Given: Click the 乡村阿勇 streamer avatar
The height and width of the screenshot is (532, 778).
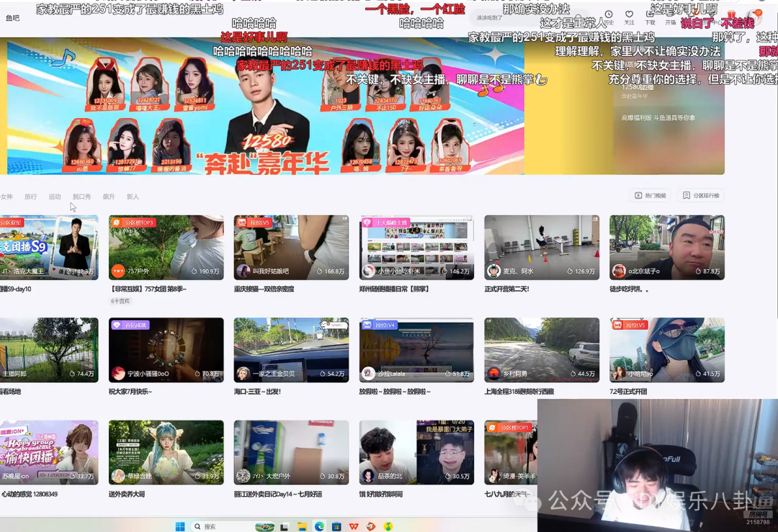Looking at the screenshot, I should click(493, 374).
